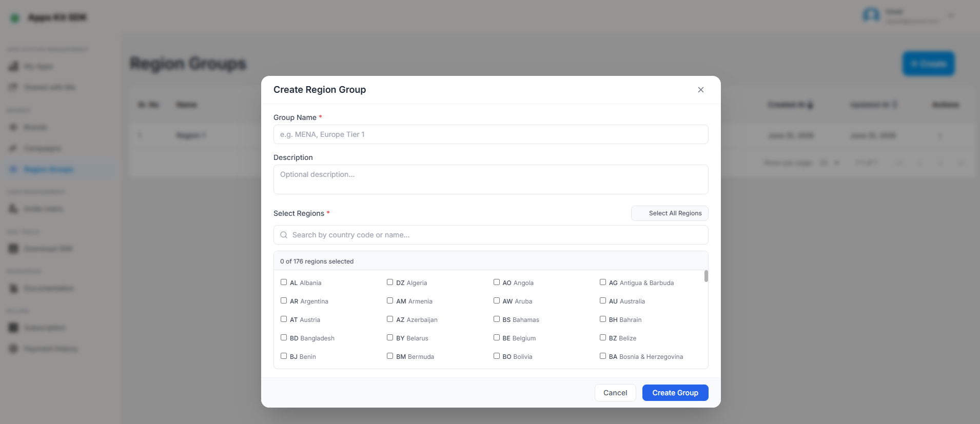The height and width of the screenshot is (424, 980).
Task: Select the AT Austria checkbox
Action: 284,319
